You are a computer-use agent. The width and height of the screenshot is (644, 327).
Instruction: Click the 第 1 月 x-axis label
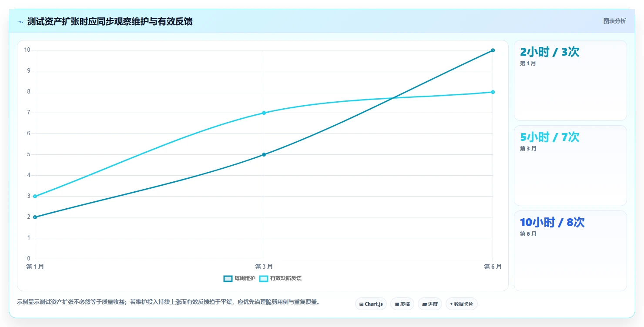[x=35, y=267]
